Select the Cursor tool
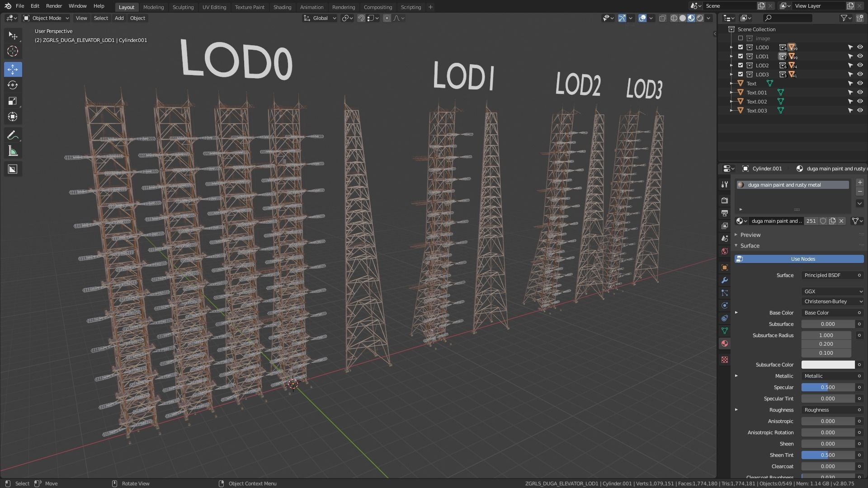868x488 pixels. point(13,51)
